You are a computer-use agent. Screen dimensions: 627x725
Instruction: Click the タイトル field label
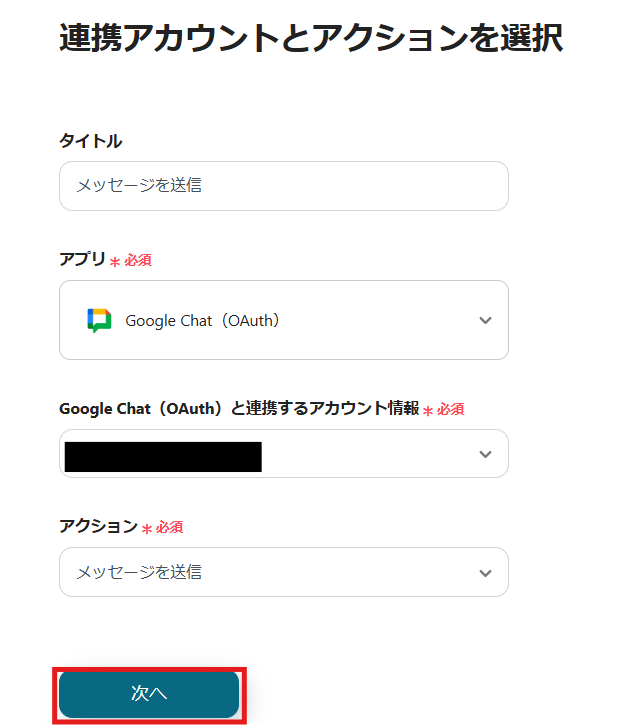pos(90,141)
